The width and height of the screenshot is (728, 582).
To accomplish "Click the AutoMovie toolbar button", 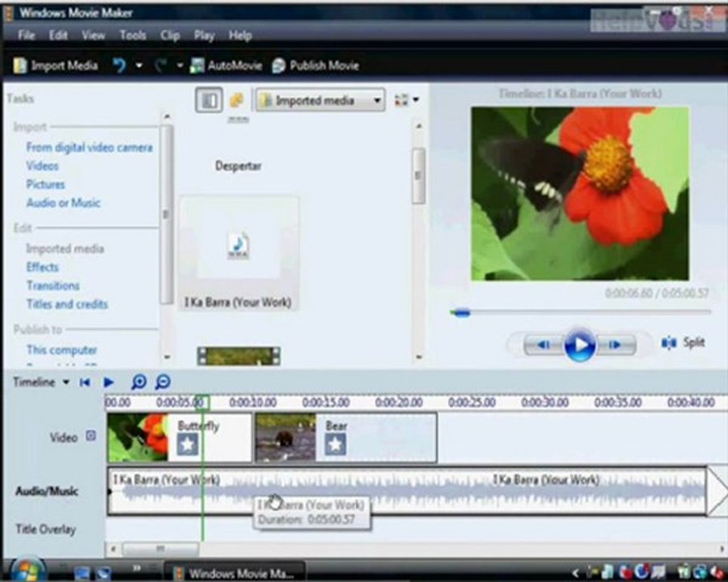I will tap(226, 65).
